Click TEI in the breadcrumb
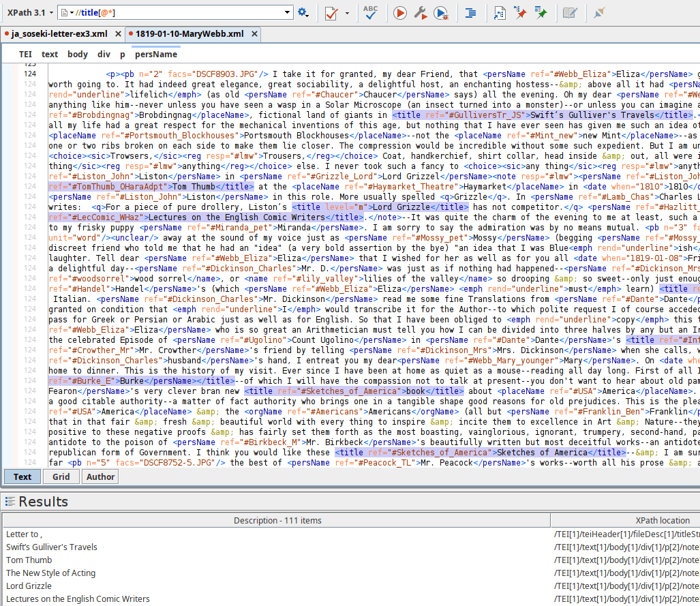700x606 pixels. click(x=25, y=54)
